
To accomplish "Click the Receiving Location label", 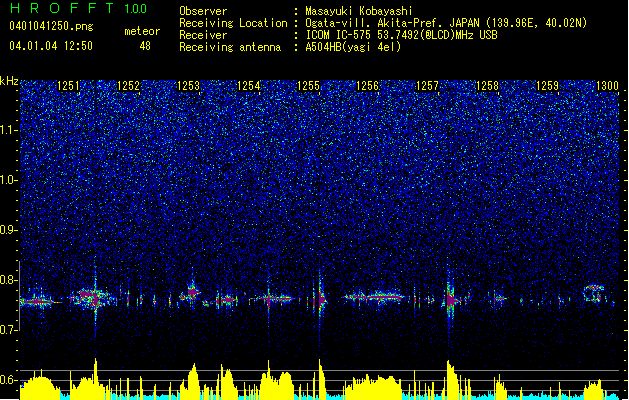I will 233,23.
